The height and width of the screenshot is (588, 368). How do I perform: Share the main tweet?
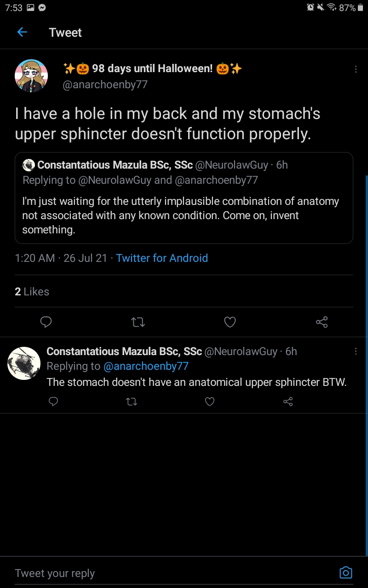(x=322, y=322)
